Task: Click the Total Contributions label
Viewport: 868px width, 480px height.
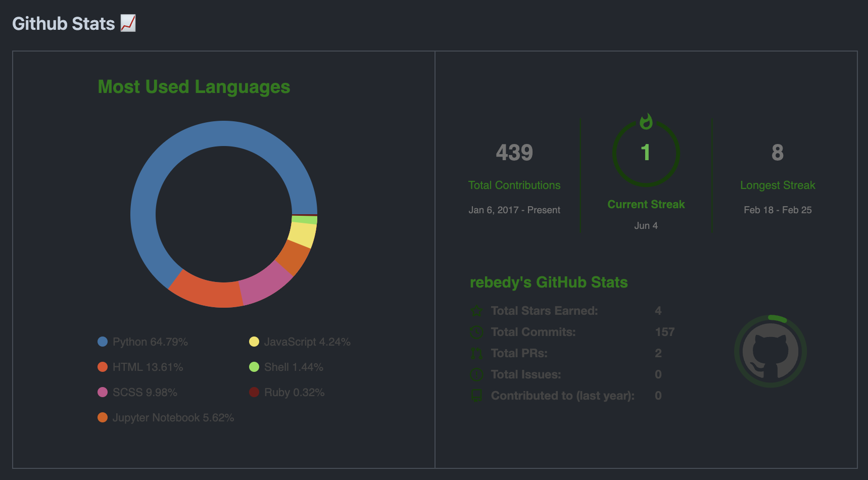Action: pyautogui.click(x=514, y=185)
